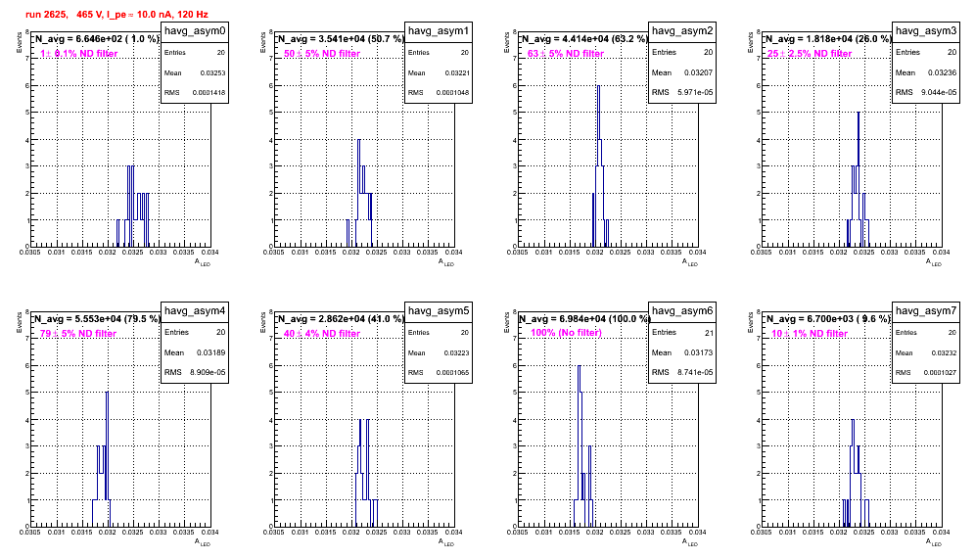Pick the magenta 40± 4% ND filter label

[322, 334]
